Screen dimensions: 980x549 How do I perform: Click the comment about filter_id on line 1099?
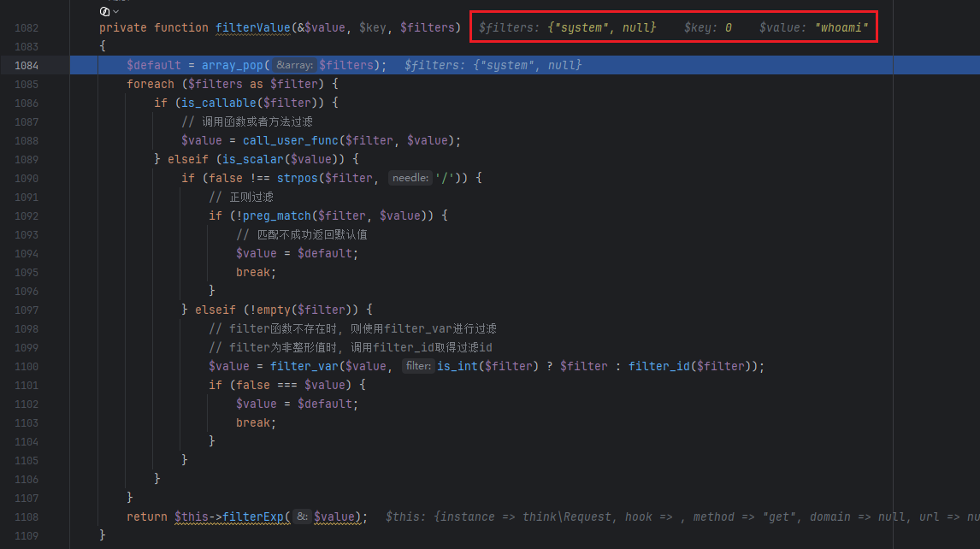point(351,348)
